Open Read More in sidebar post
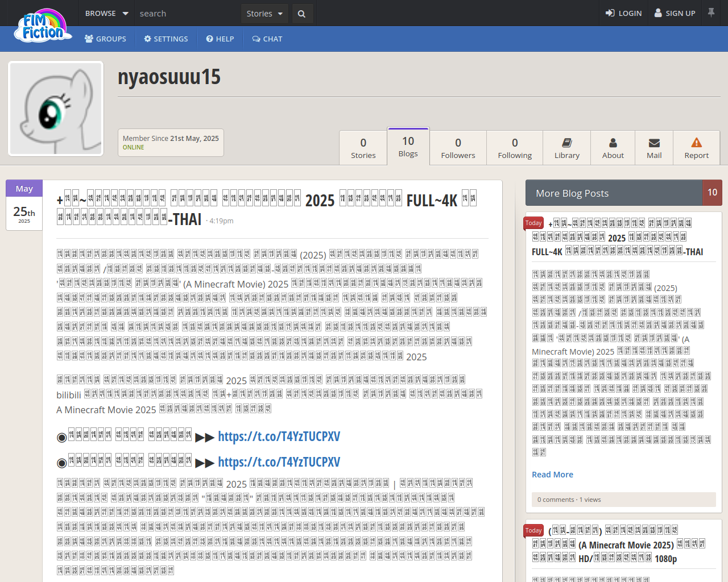The image size is (728, 582). click(x=552, y=475)
